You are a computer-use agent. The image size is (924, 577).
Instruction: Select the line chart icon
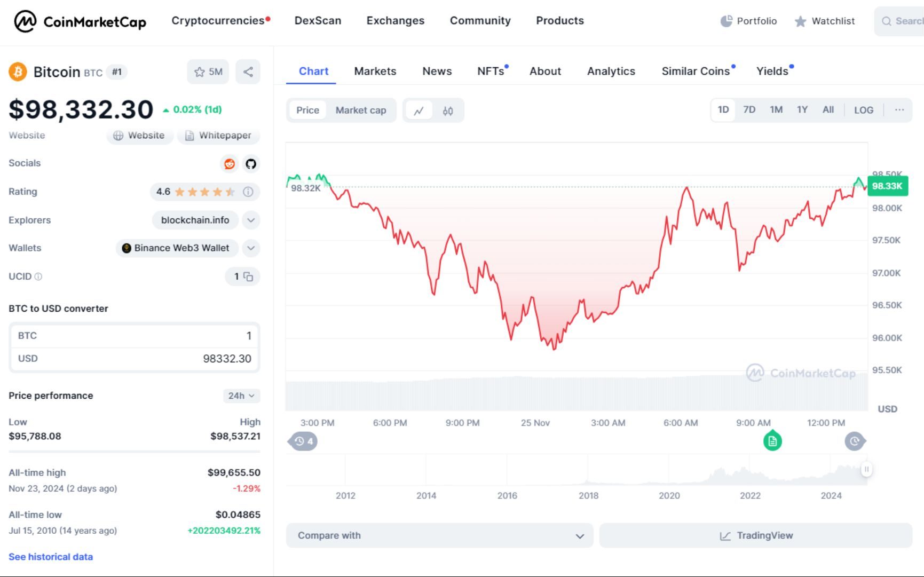419,110
